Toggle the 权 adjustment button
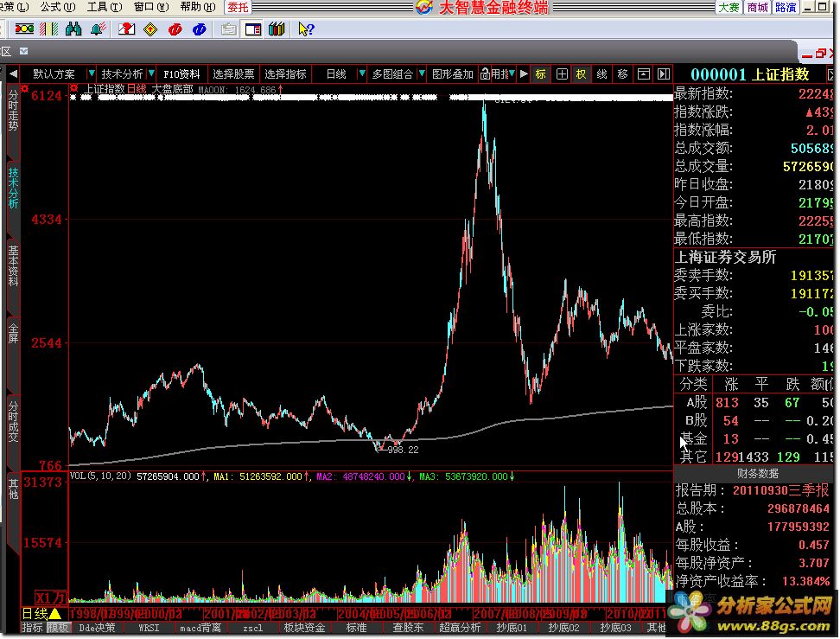 pyautogui.click(x=582, y=74)
